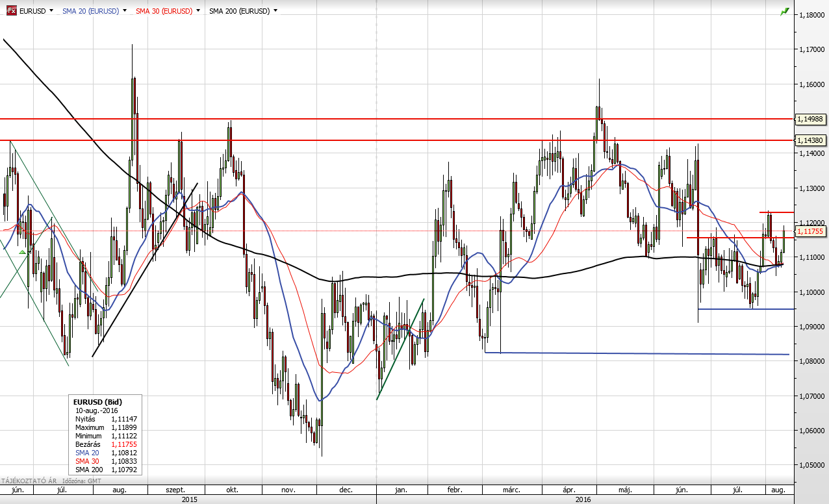Click the red Fx logo icon
The height and width of the screenshot is (504, 829).
[11, 11]
